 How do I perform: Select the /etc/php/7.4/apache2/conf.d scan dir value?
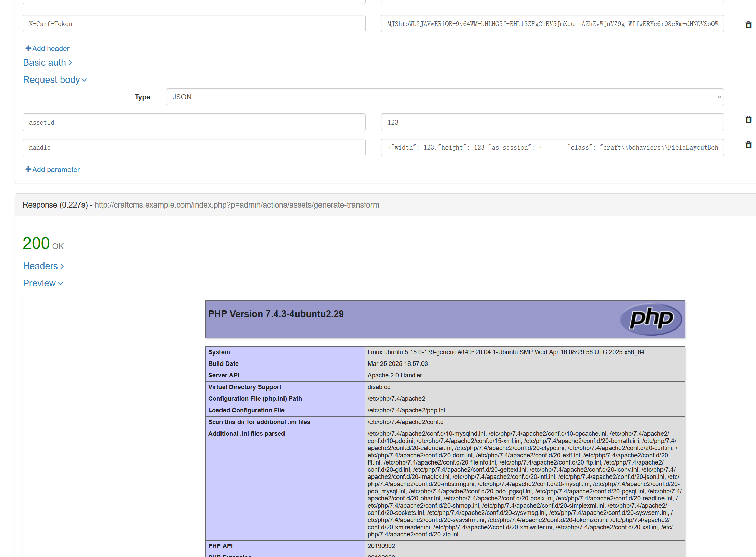[x=406, y=422]
